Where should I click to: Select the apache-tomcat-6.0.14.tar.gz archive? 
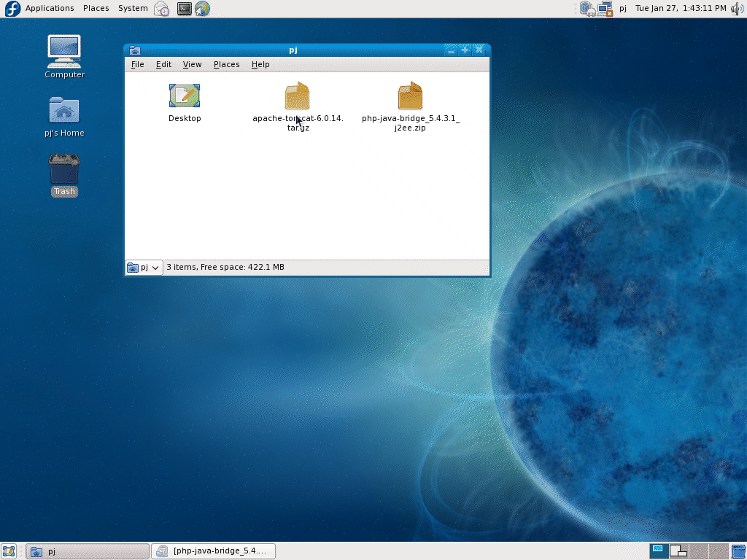click(x=297, y=96)
